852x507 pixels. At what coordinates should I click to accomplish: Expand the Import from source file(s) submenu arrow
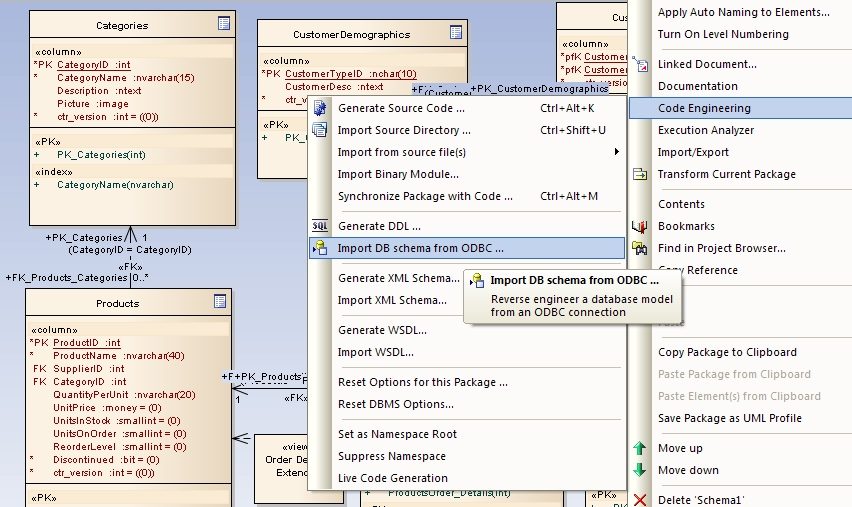coord(616,152)
